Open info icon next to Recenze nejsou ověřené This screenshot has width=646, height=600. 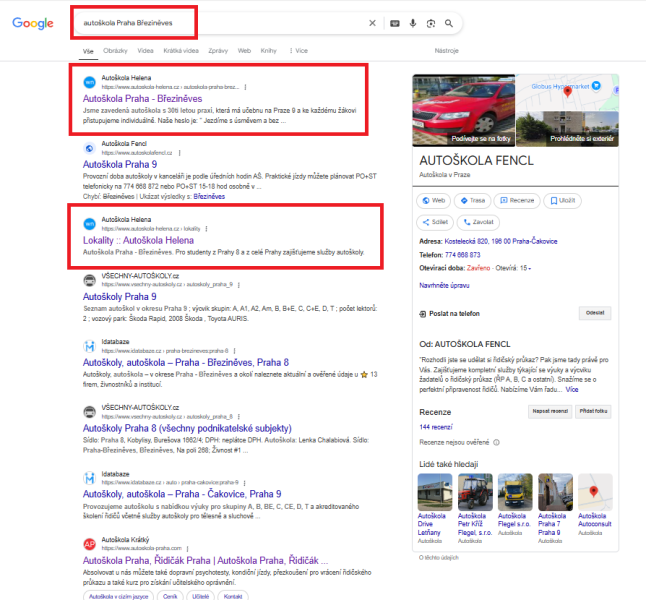pyautogui.click(x=496, y=443)
